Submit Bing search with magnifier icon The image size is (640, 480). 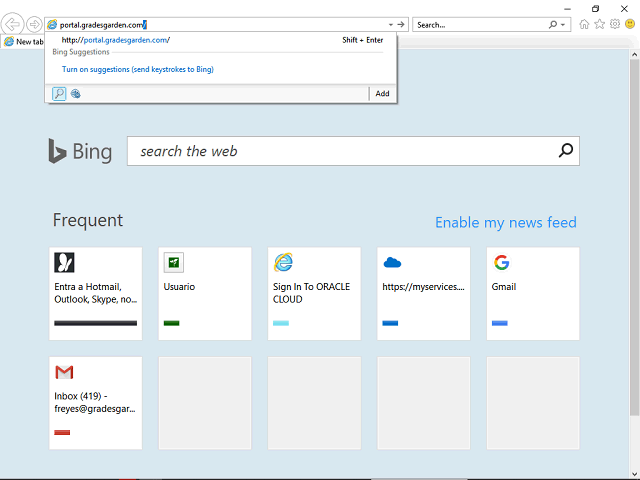coord(566,151)
